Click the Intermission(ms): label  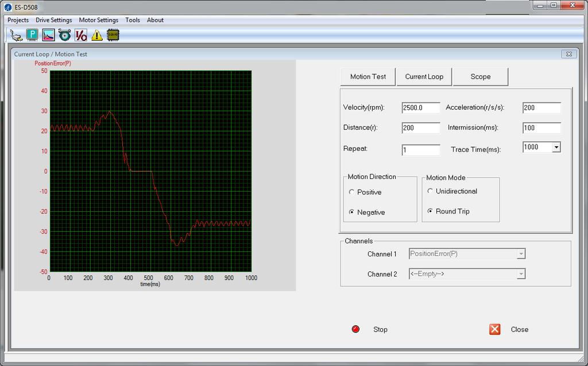pyautogui.click(x=473, y=128)
